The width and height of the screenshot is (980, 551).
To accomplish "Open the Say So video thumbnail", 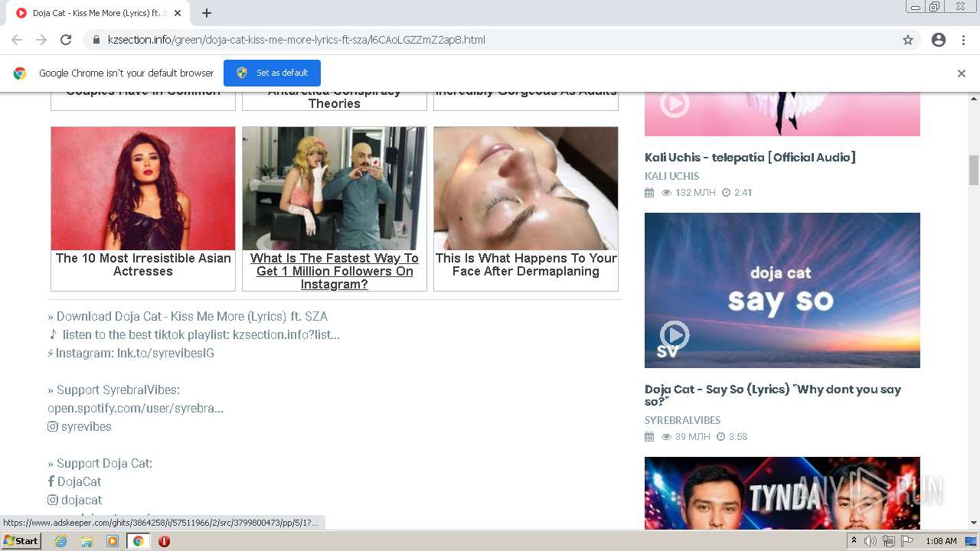I will (782, 290).
